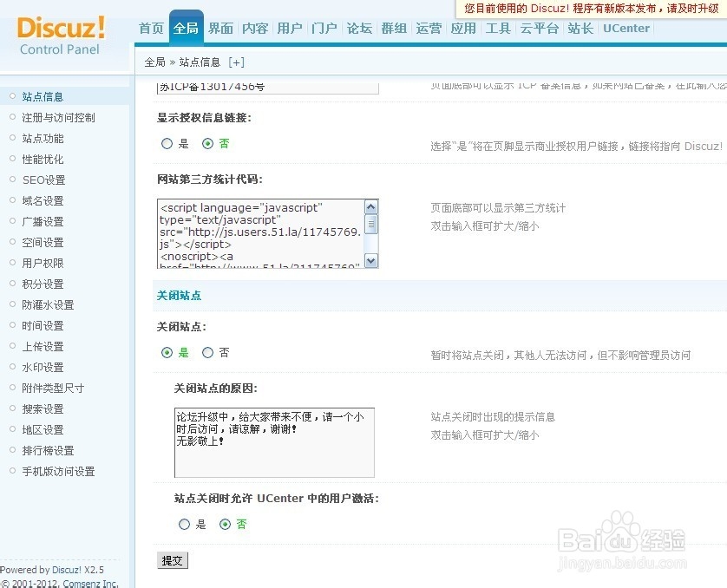Click inside the 关闭站点的原因 textarea

point(274,442)
